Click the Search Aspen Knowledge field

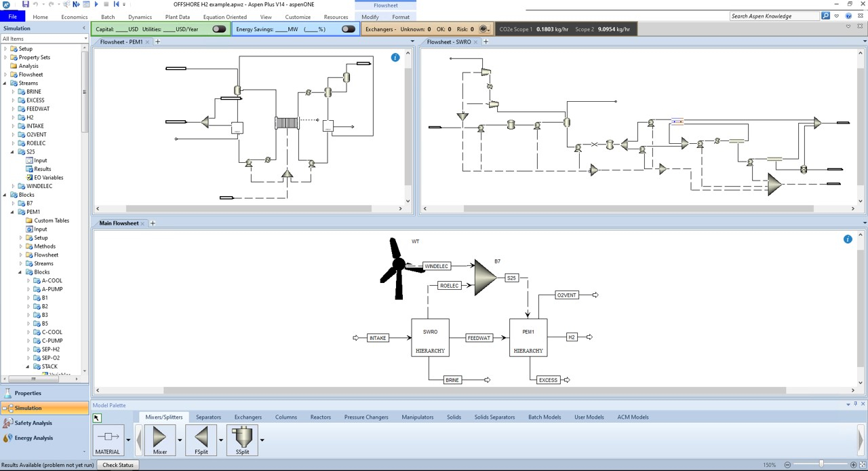click(774, 16)
